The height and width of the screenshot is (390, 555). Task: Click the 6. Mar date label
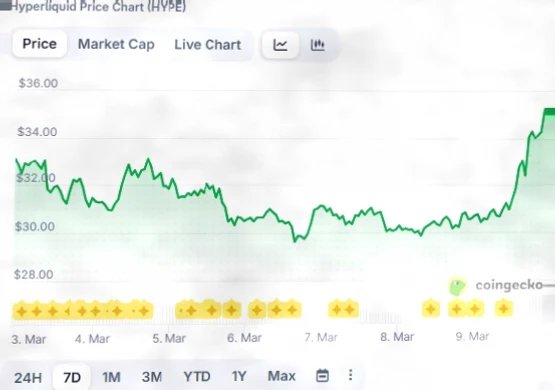244,338
